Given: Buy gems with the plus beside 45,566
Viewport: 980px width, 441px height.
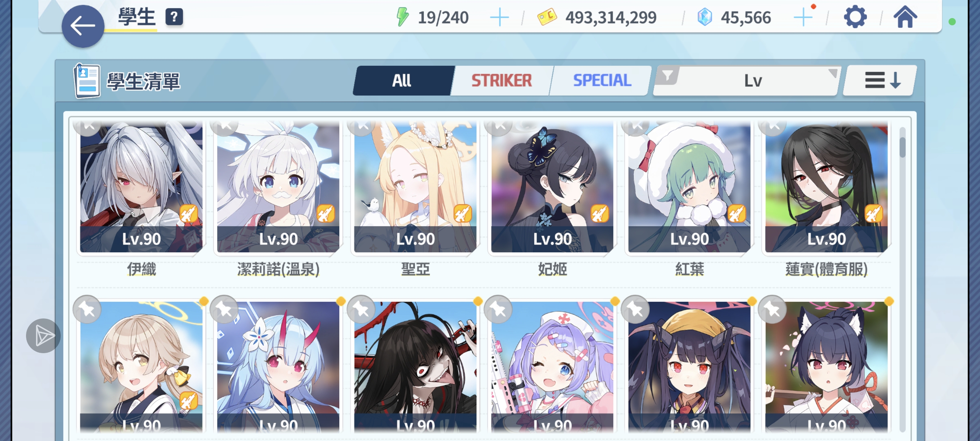Looking at the screenshot, I should (803, 17).
